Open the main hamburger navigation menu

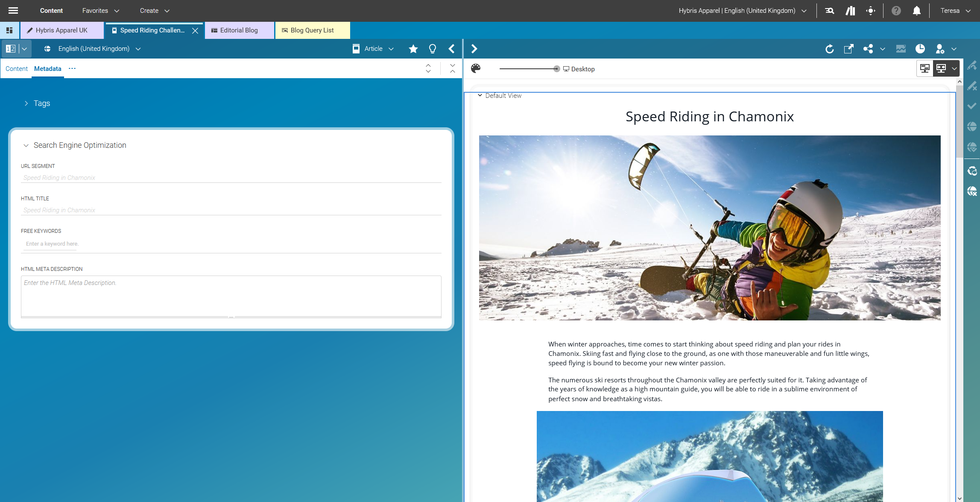[x=13, y=11]
